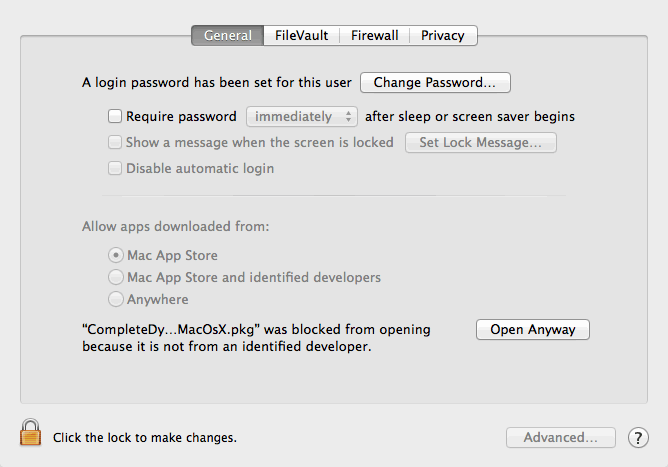Enable the Require password checkbox

click(115, 116)
